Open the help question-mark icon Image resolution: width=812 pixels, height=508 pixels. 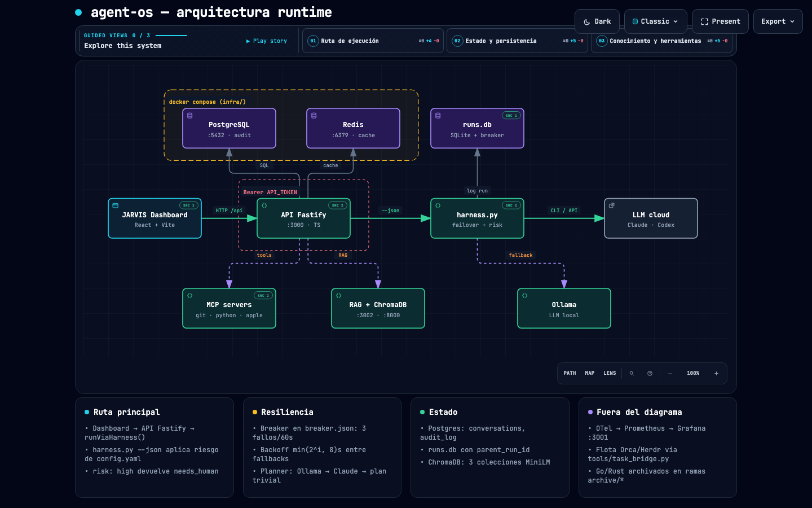650,373
